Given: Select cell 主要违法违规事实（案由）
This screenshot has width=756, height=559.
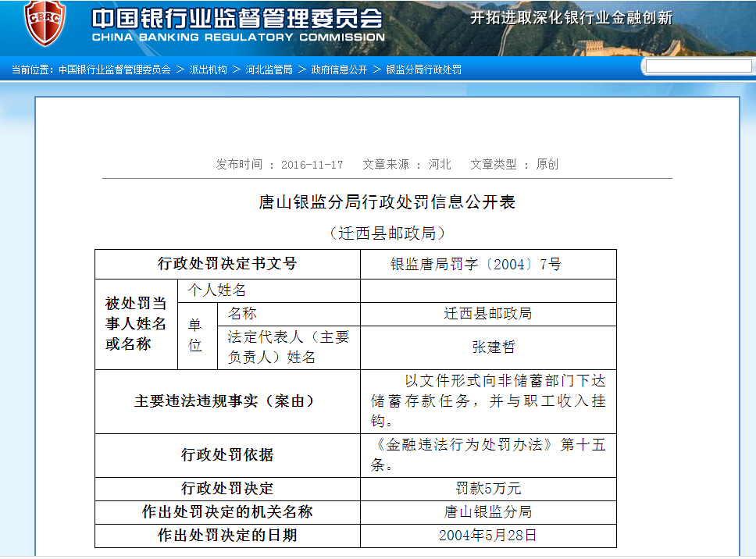Looking at the screenshot, I should coord(227,401).
